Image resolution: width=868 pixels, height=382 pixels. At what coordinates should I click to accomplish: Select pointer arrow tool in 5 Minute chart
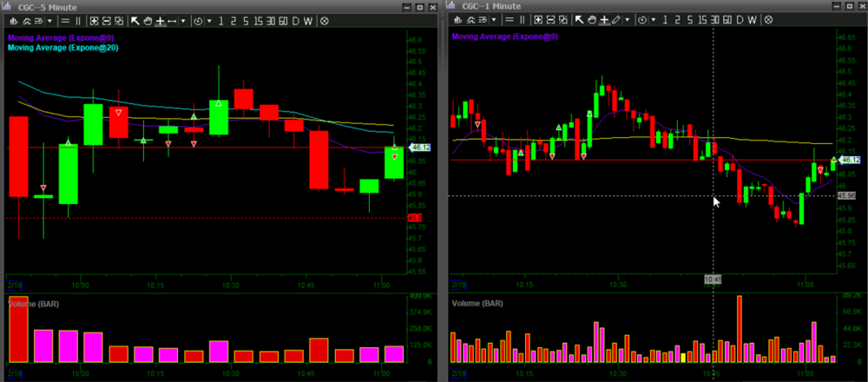pos(135,20)
